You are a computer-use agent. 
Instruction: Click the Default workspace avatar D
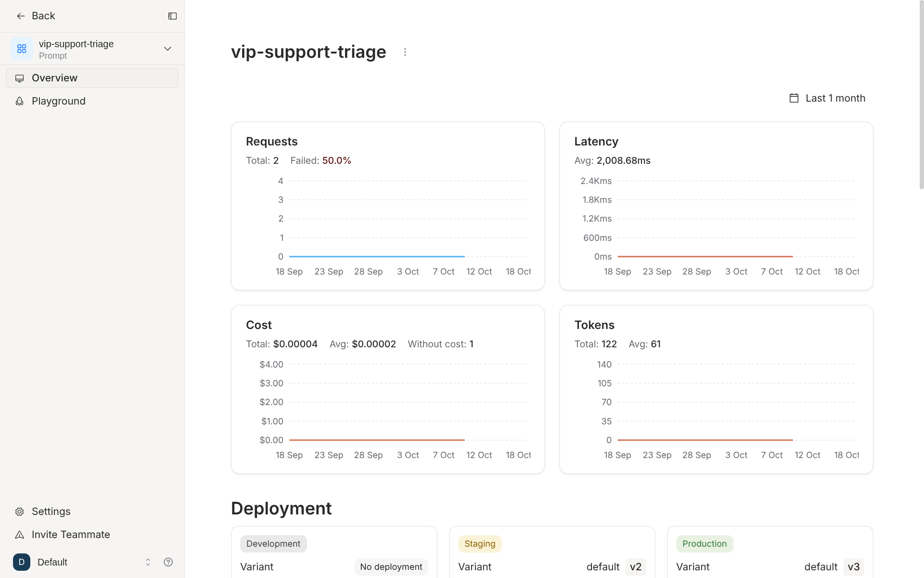pos(22,562)
